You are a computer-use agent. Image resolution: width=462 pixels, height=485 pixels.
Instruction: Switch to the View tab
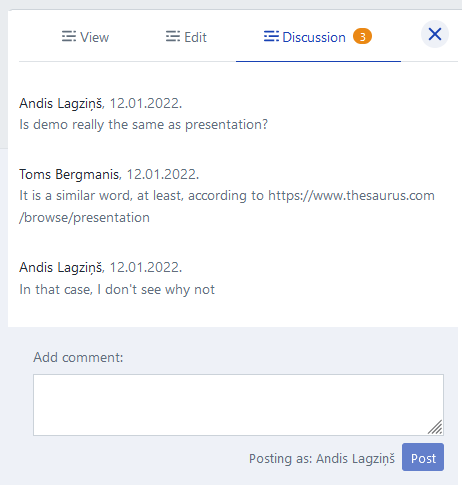click(85, 37)
